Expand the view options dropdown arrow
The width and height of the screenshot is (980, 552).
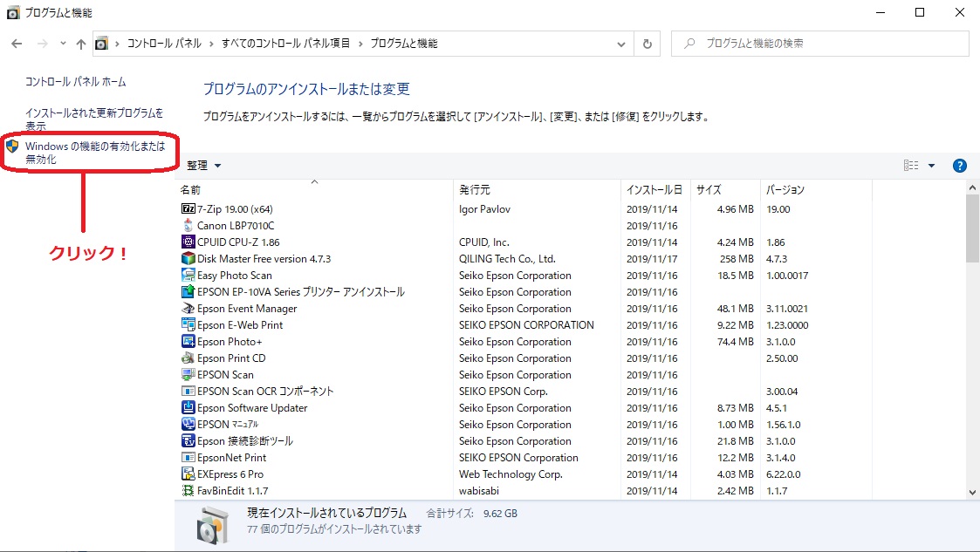coord(931,166)
